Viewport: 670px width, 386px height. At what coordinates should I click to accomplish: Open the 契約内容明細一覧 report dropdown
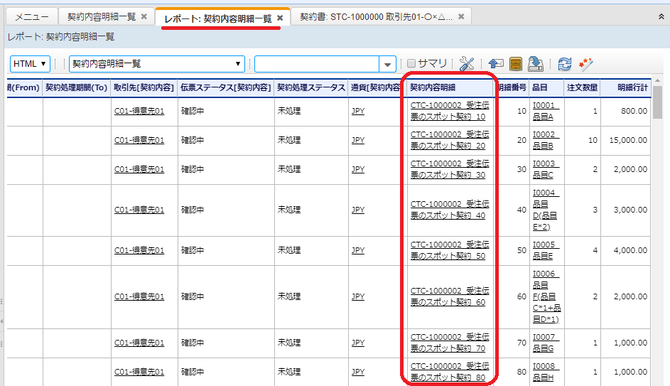pos(157,64)
